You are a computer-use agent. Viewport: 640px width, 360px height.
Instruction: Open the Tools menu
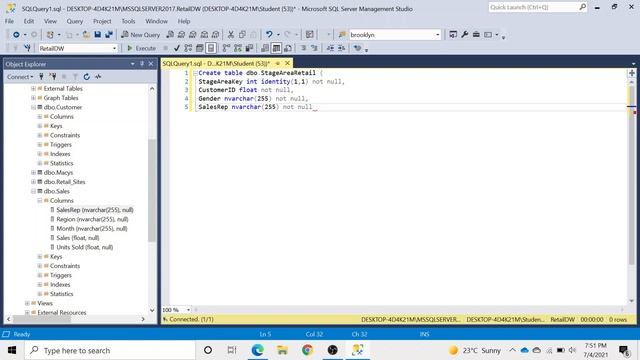(x=128, y=21)
